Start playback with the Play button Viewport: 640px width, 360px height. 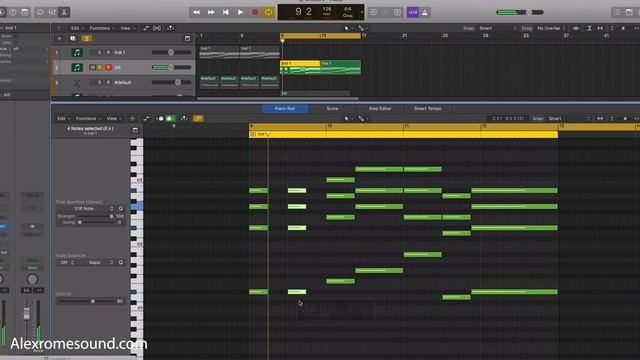(x=240, y=12)
